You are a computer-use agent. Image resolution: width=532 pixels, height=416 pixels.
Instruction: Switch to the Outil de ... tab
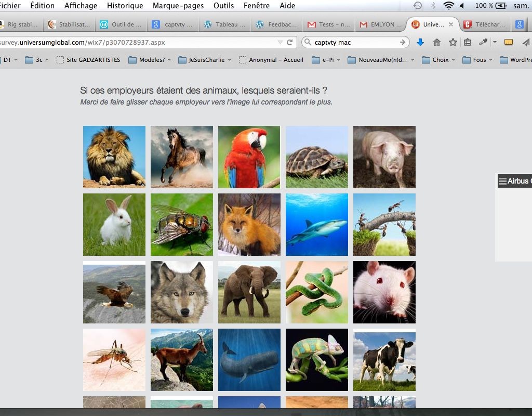[x=122, y=24]
